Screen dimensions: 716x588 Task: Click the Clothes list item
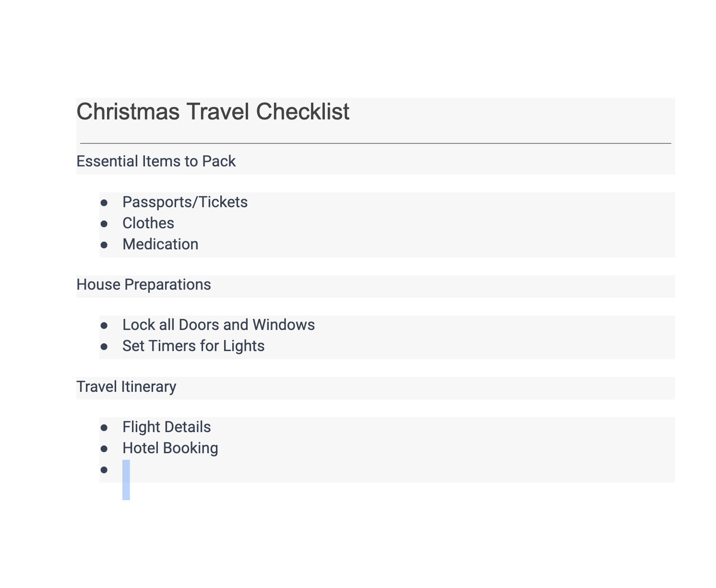(148, 223)
